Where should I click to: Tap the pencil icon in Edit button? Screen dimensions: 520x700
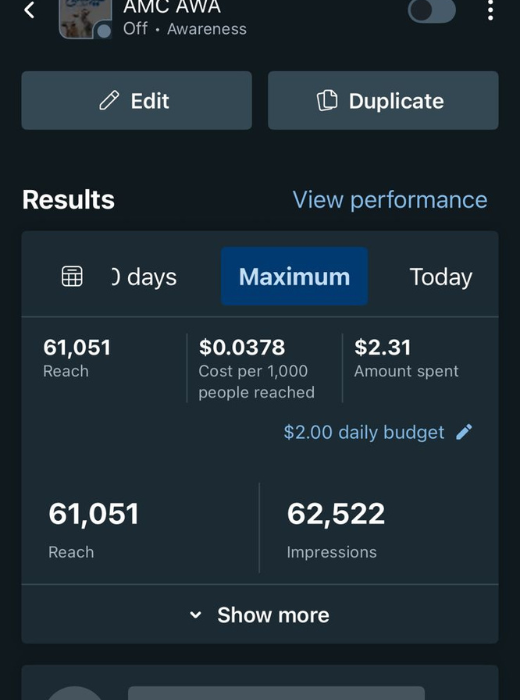click(x=109, y=100)
